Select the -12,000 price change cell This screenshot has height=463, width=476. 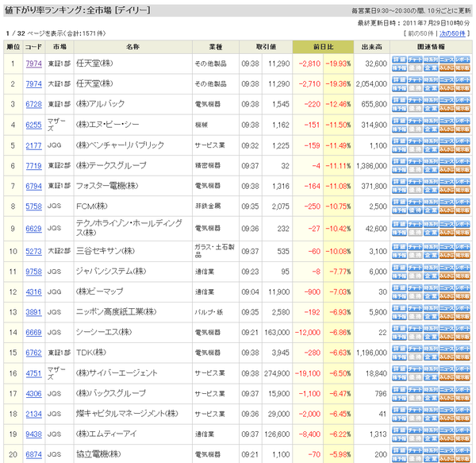[x=308, y=333]
